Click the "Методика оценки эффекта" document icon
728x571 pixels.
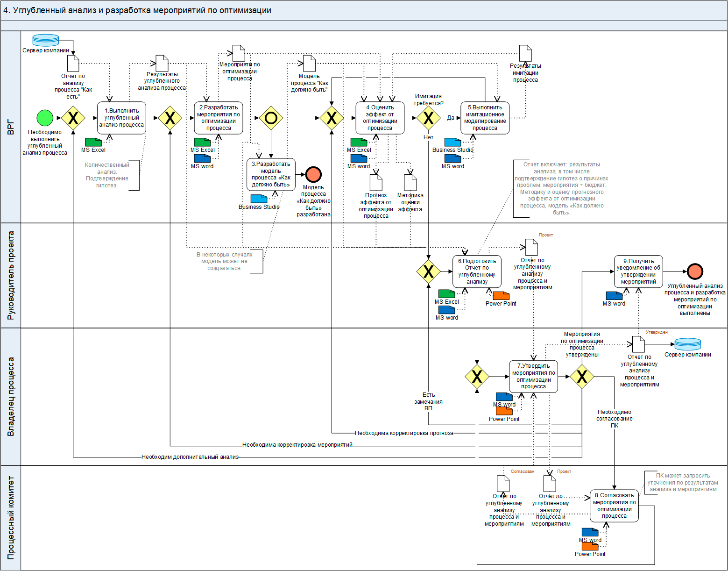click(x=410, y=182)
